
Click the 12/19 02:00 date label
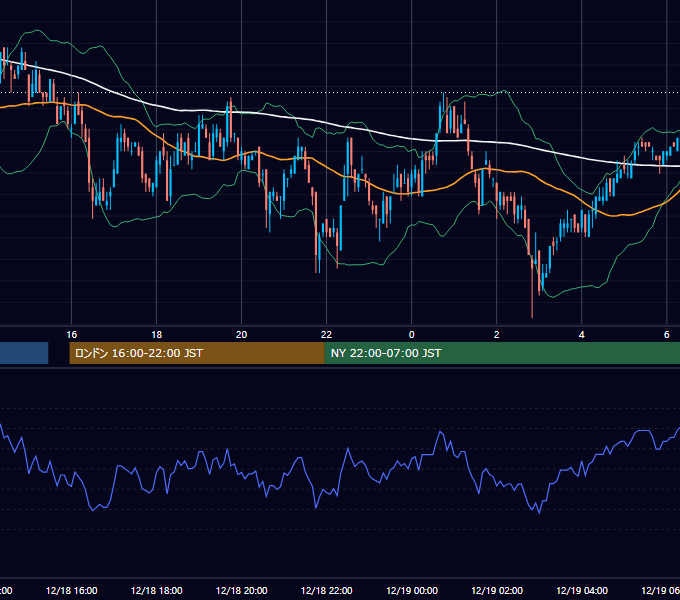[497, 590]
